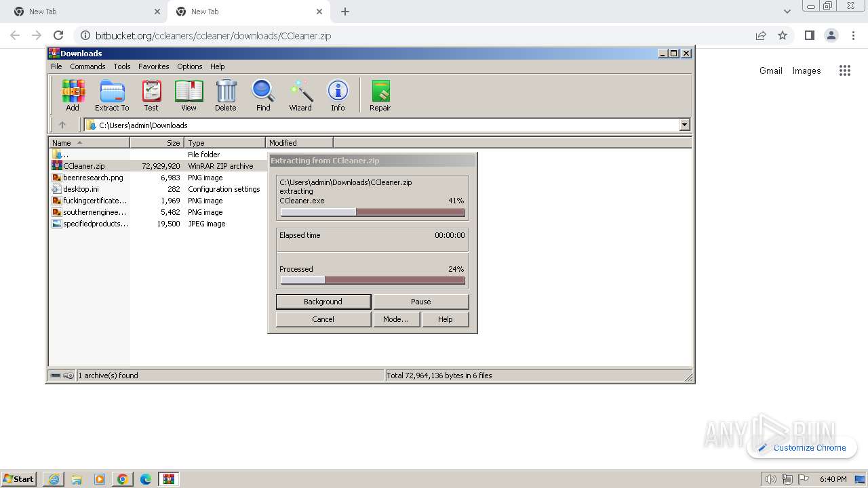The image size is (868, 488).
Task: Open the Favorites menu
Action: click(154, 66)
